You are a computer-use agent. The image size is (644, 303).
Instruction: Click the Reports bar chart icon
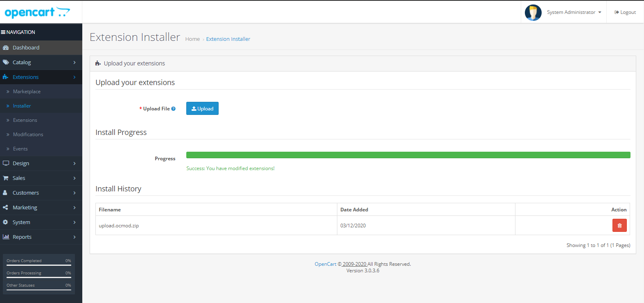pyautogui.click(x=6, y=237)
